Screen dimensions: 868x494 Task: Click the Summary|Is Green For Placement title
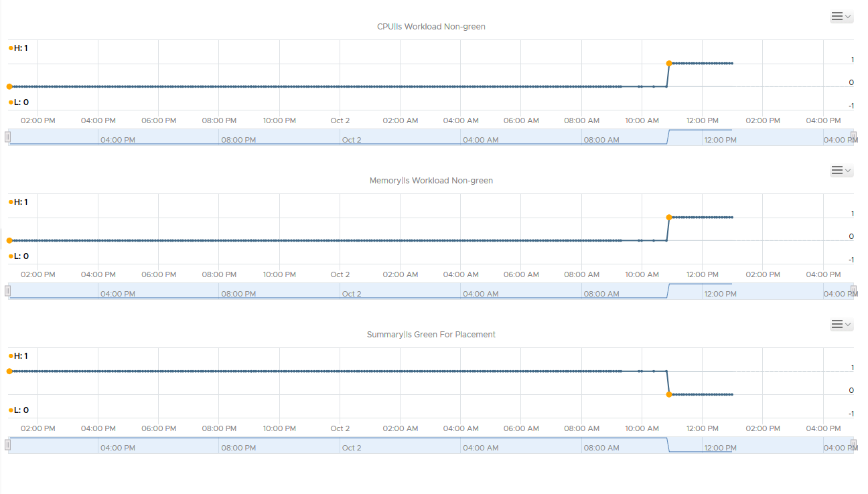point(431,334)
